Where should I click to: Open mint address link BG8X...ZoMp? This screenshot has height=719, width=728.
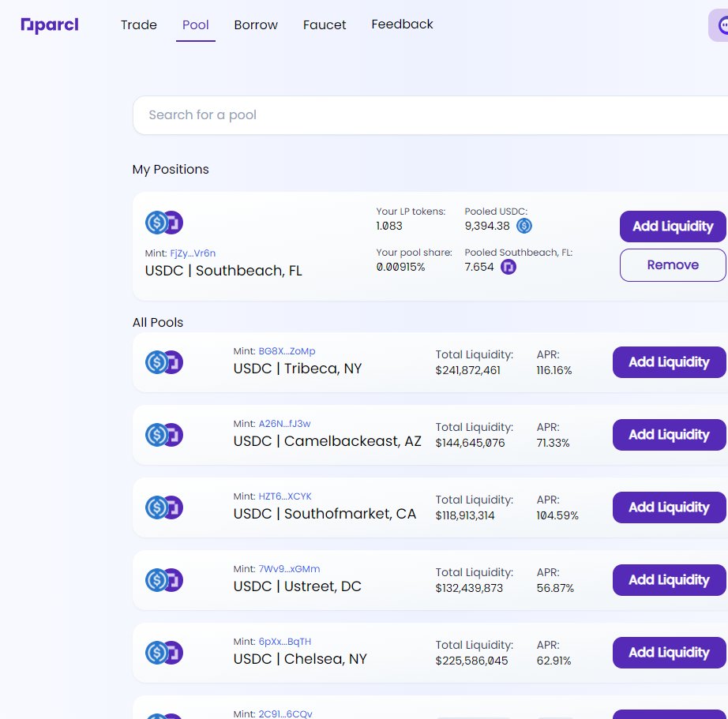click(x=287, y=351)
